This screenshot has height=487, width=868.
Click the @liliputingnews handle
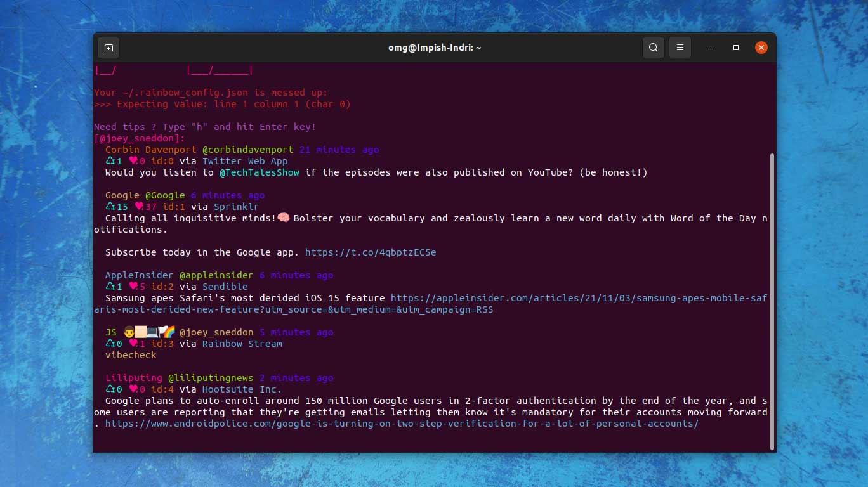coord(211,378)
